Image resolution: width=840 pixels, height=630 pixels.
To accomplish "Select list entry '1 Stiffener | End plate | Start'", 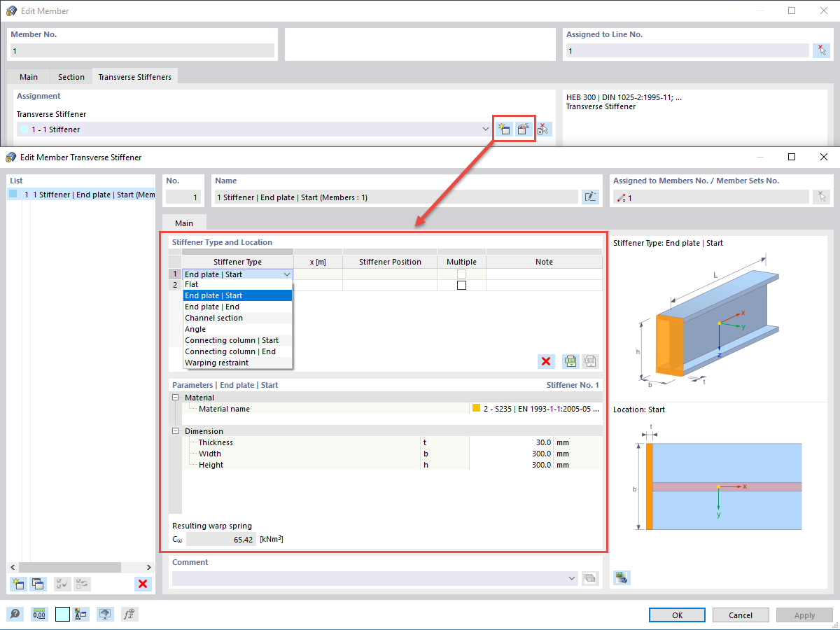I will tap(81, 195).
